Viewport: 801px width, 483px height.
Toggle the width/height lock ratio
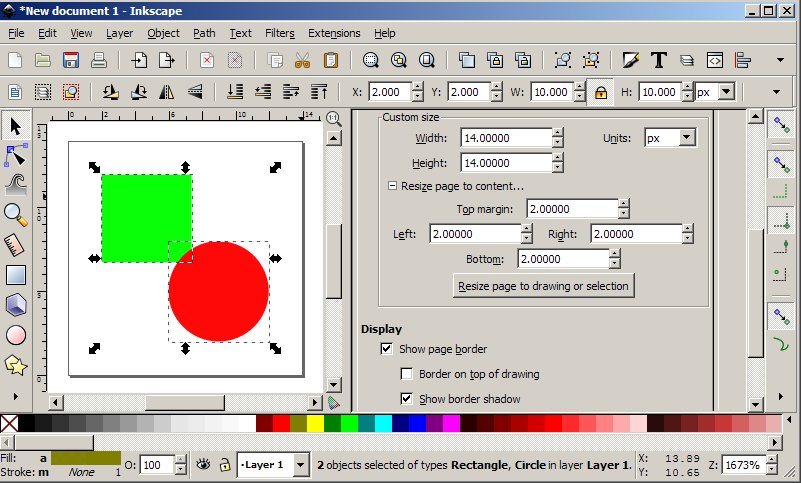pyautogui.click(x=601, y=92)
